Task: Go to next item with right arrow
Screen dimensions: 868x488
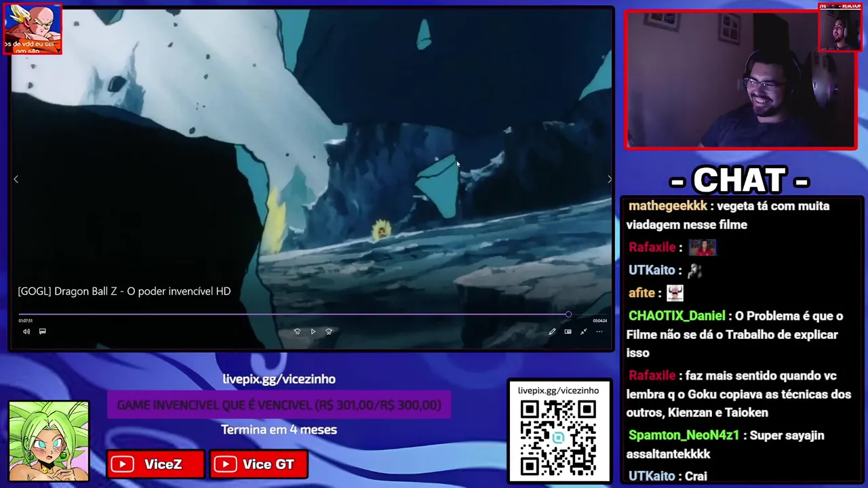Action: click(x=609, y=179)
